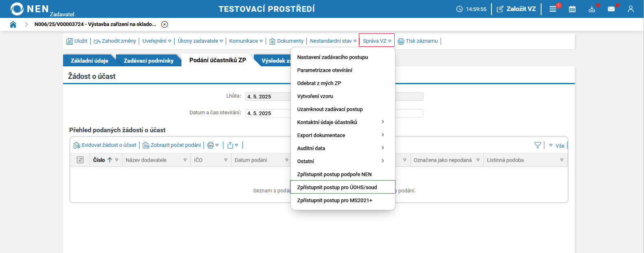Open the Vše filter dropdown
The width and height of the screenshot is (644, 253).
coord(557,146)
